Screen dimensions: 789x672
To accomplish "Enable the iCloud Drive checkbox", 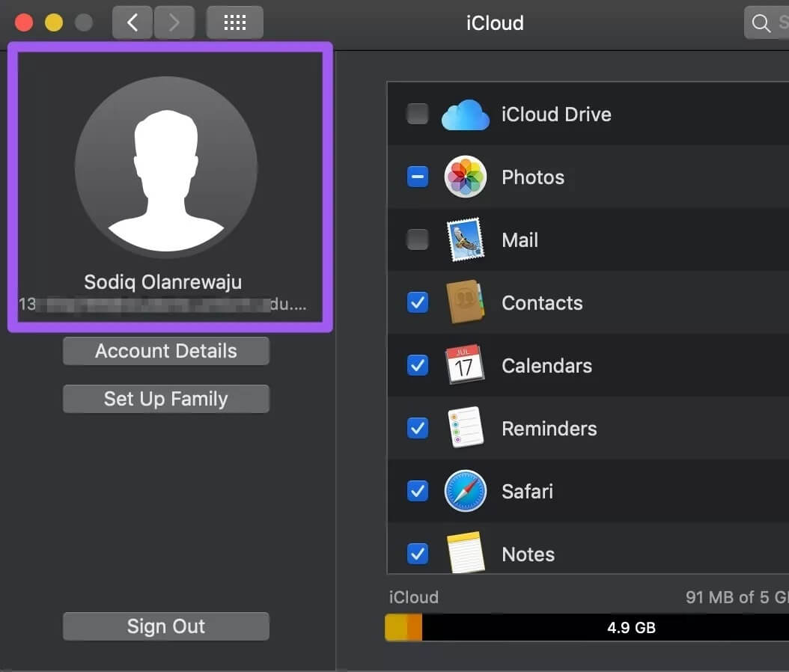I will point(418,114).
